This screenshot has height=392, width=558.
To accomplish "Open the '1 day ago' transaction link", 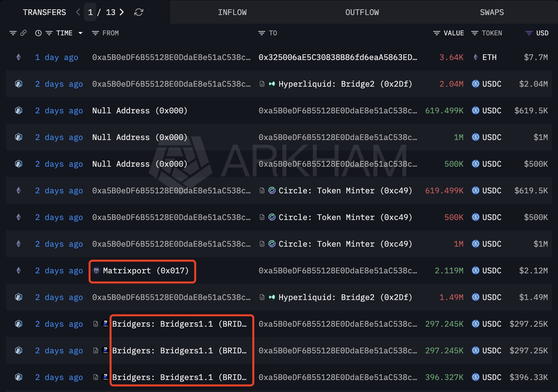I will tap(57, 57).
